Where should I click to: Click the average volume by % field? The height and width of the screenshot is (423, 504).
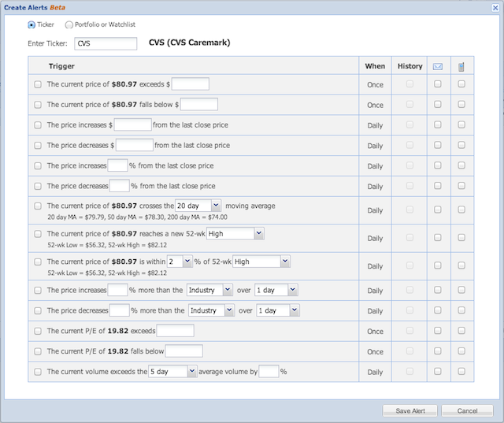269,371
